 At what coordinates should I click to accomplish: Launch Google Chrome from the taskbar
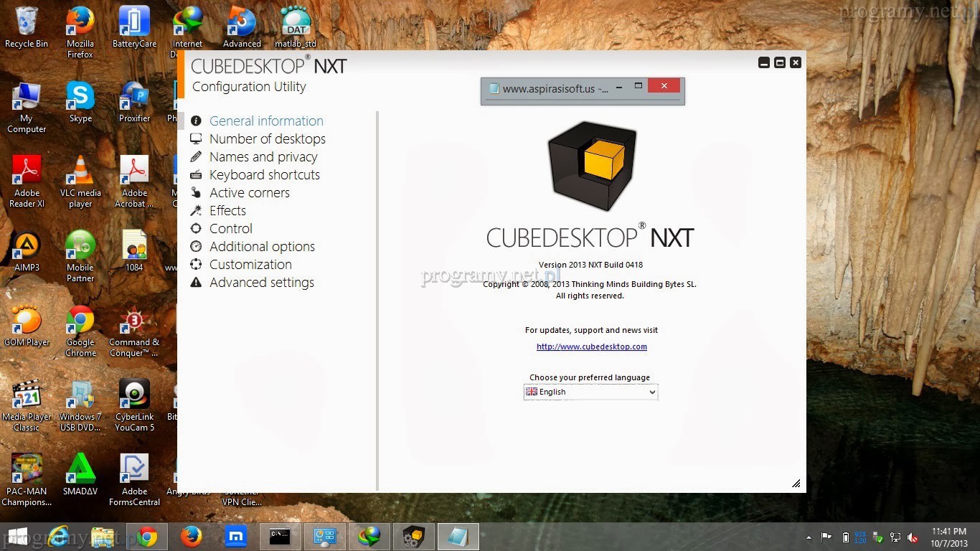click(x=147, y=537)
